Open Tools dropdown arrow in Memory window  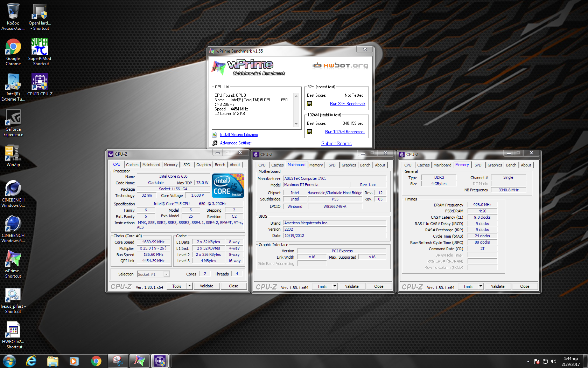coord(481,286)
